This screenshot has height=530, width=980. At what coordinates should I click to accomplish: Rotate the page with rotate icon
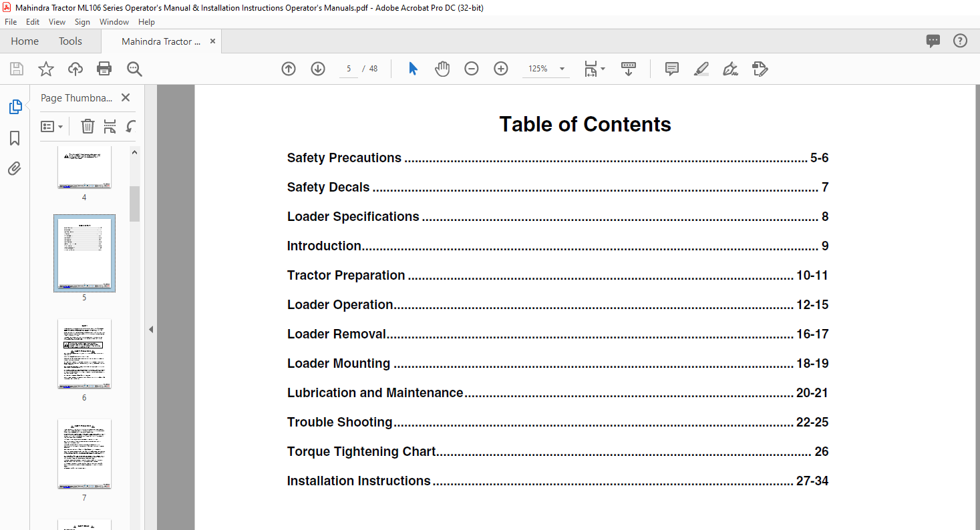(x=131, y=126)
